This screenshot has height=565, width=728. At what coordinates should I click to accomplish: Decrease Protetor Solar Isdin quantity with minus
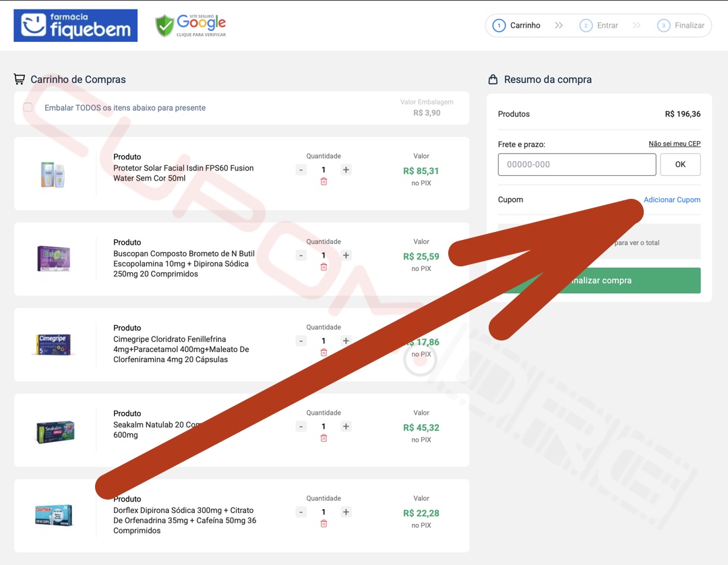(x=301, y=170)
